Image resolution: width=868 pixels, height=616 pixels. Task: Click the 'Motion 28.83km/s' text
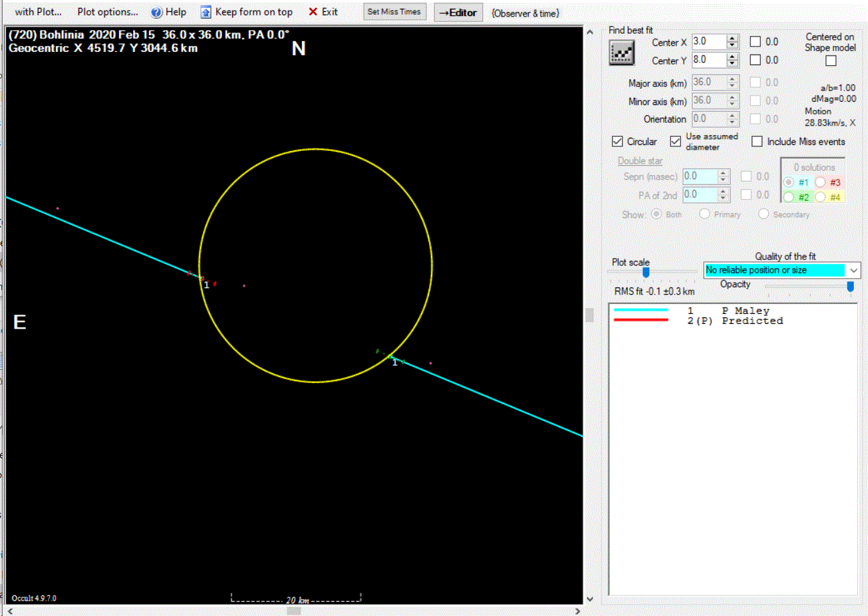[829, 117]
